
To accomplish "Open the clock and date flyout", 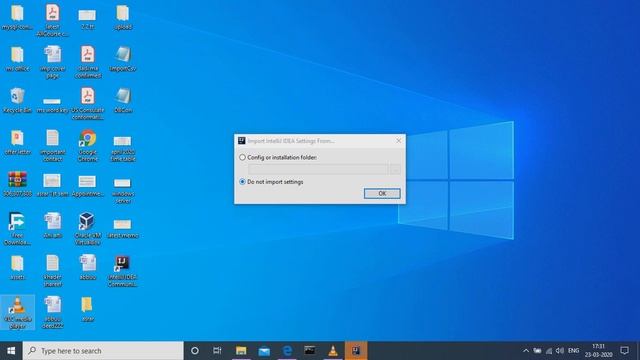I will 598,351.
